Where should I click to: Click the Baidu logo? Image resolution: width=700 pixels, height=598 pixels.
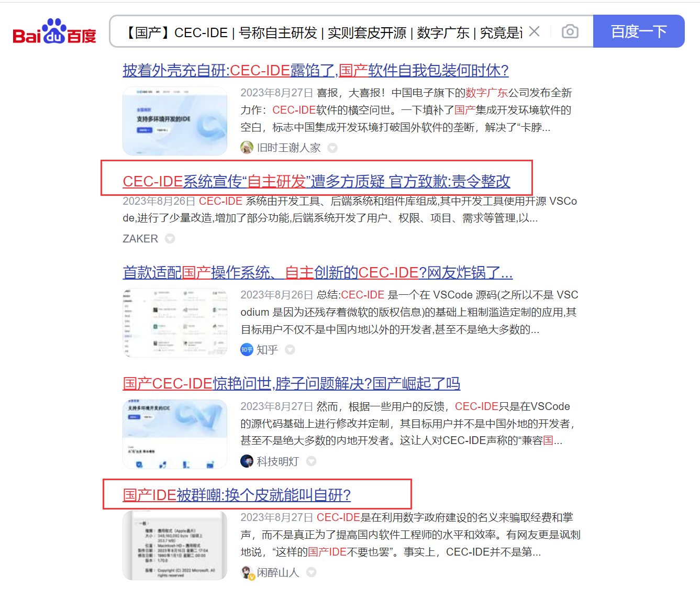(x=54, y=32)
